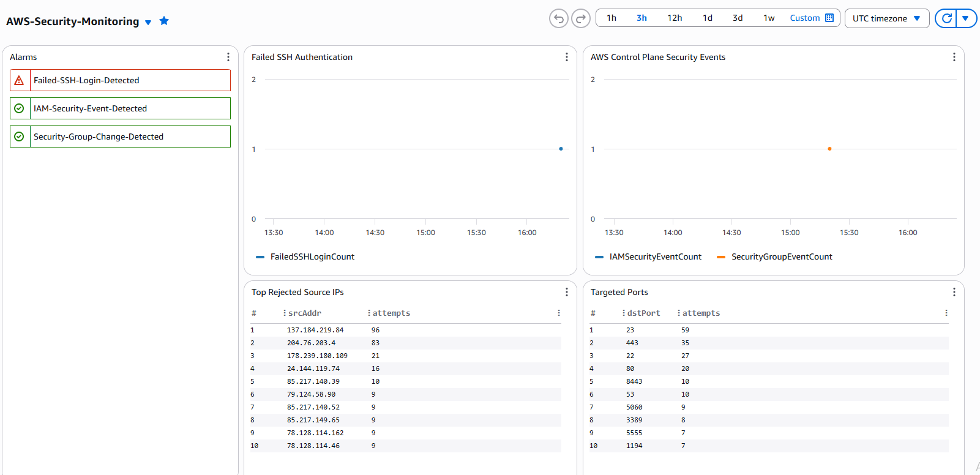980x475 pixels.
Task: Select source IP 137.184.219.84
Action: [315, 330]
